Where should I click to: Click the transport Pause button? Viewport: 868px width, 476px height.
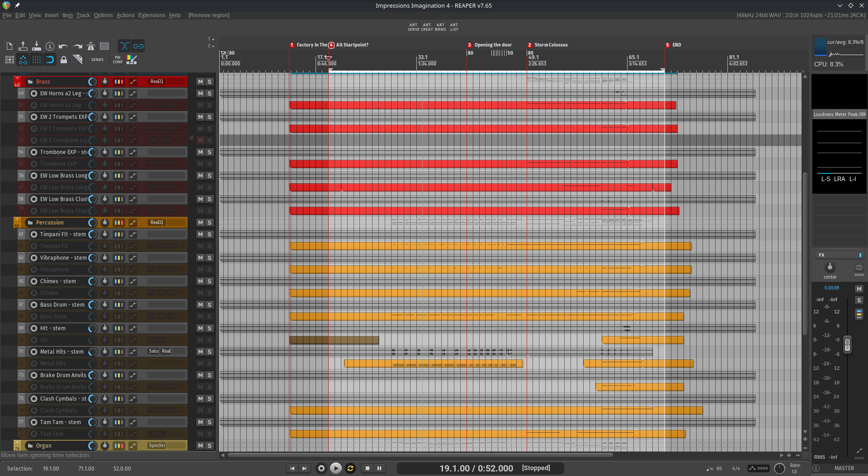(379, 468)
